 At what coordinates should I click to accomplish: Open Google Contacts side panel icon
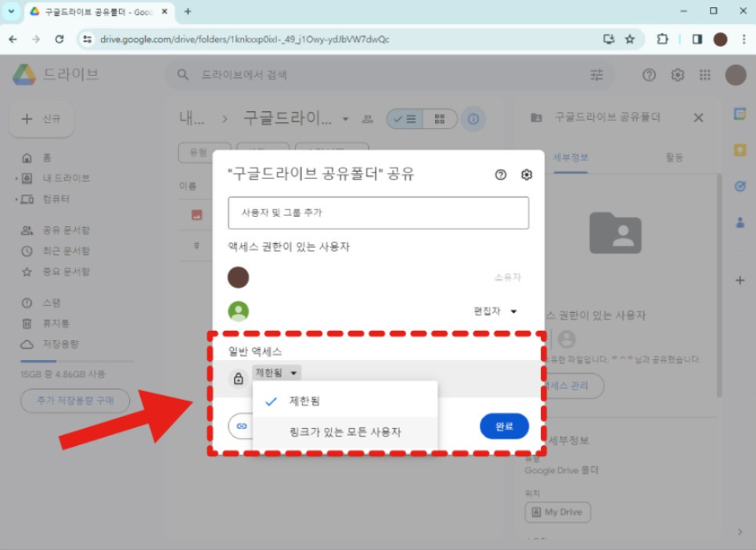point(740,223)
